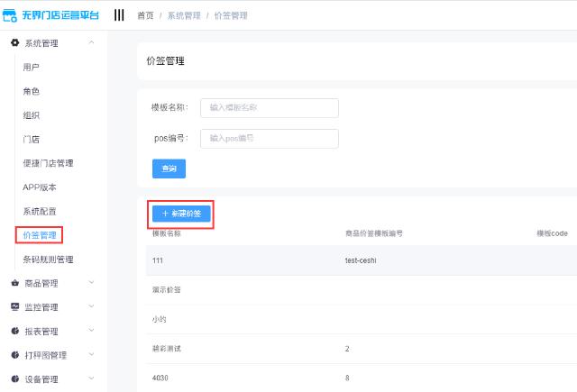Expand the 设备管理 menu chevron
577x392 pixels.
[92, 378]
